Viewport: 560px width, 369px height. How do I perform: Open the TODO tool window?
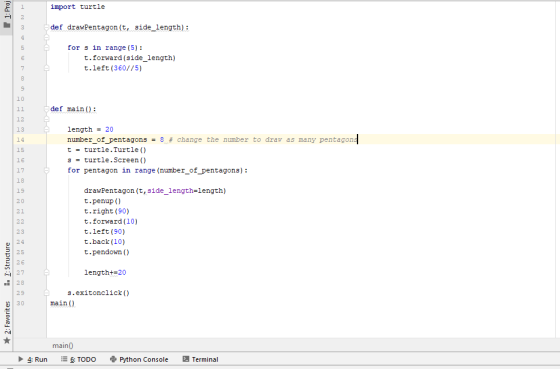tap(79, 359)
